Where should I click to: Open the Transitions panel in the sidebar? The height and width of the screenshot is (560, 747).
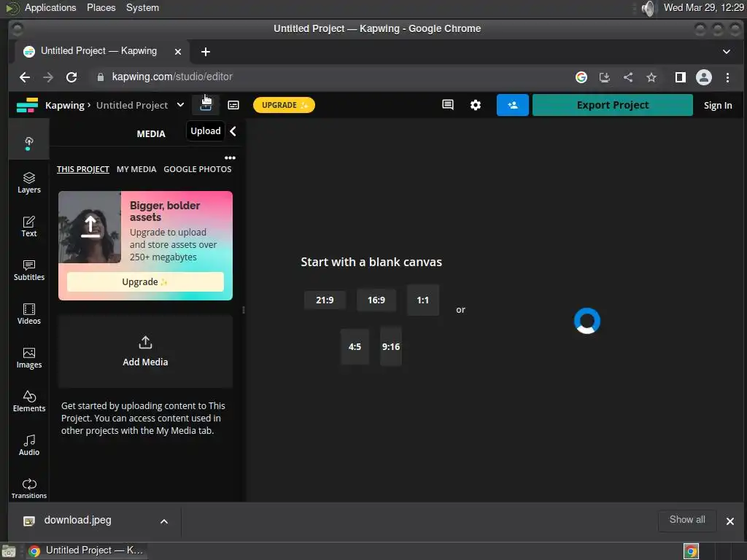[29, 489]
